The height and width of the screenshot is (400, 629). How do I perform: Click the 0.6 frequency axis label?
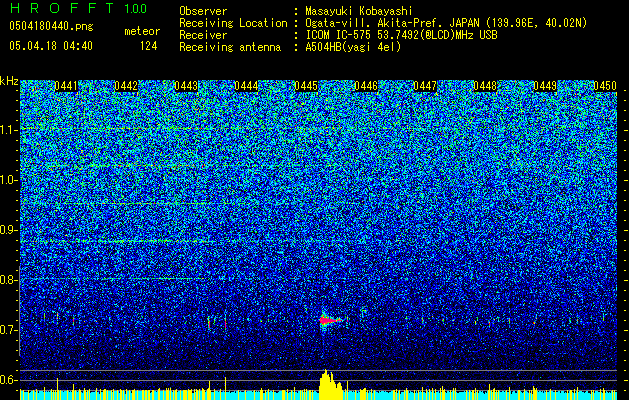(x=9, y=380)
